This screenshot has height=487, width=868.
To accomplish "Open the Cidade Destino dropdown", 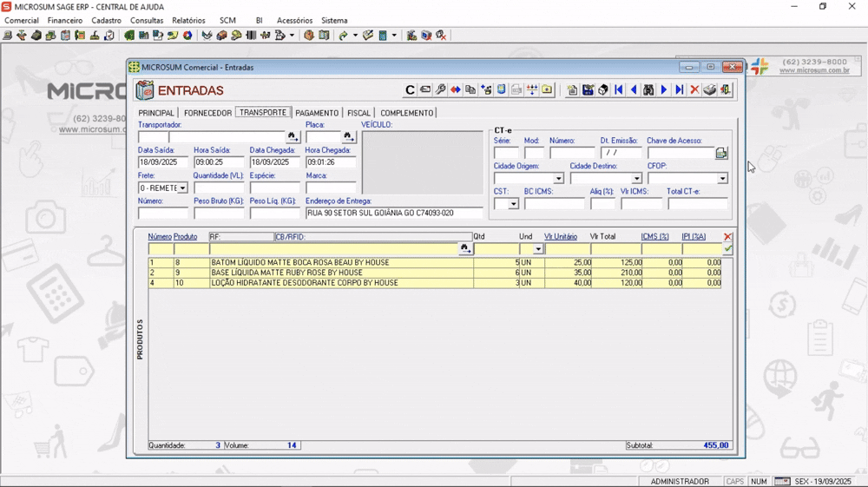I will click(636, 179).
